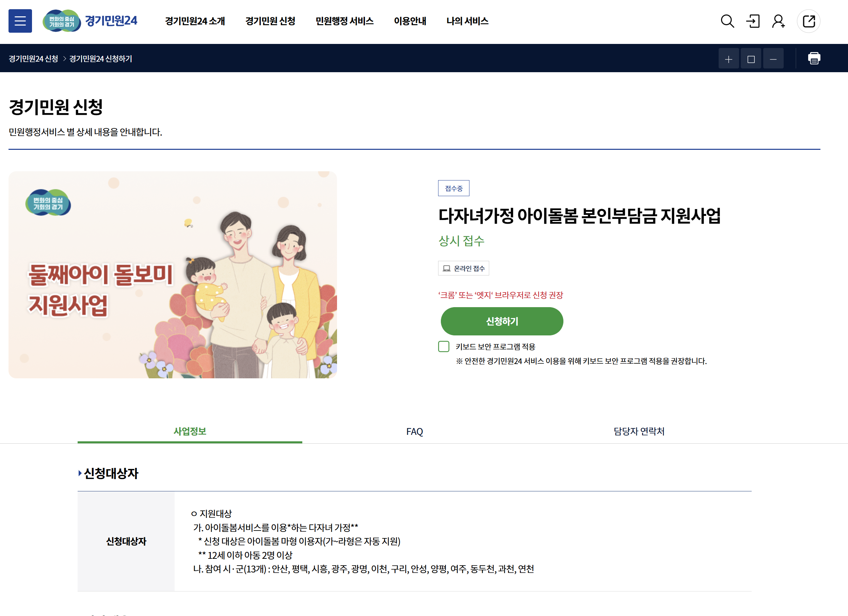Switch to the FAQ tab
Viewport: 848px width, 616px height.
pos(415,431)
